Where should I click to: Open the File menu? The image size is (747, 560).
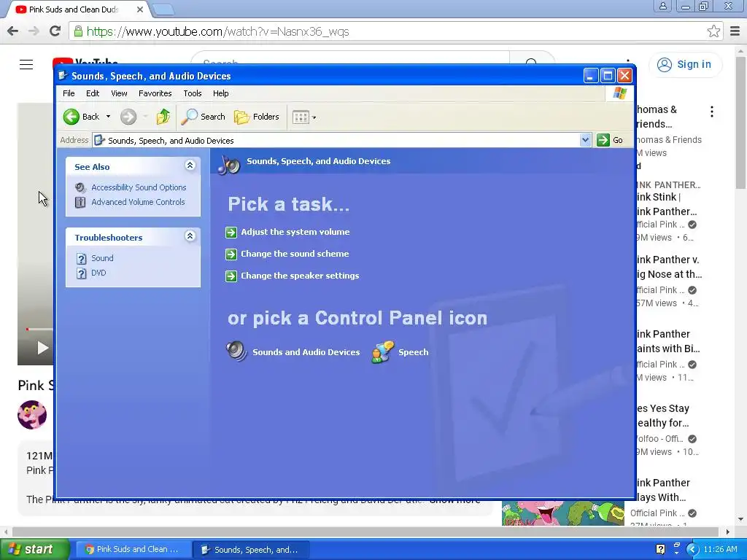69,93
